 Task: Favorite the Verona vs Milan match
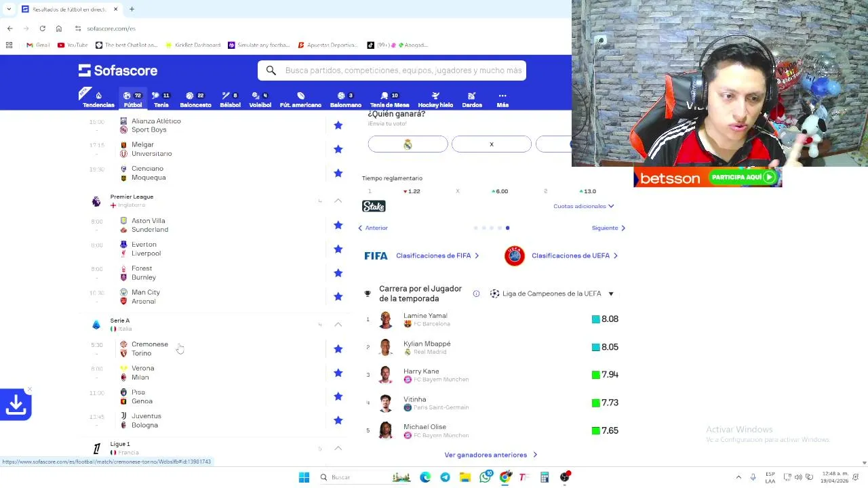(x=338, y=373)
